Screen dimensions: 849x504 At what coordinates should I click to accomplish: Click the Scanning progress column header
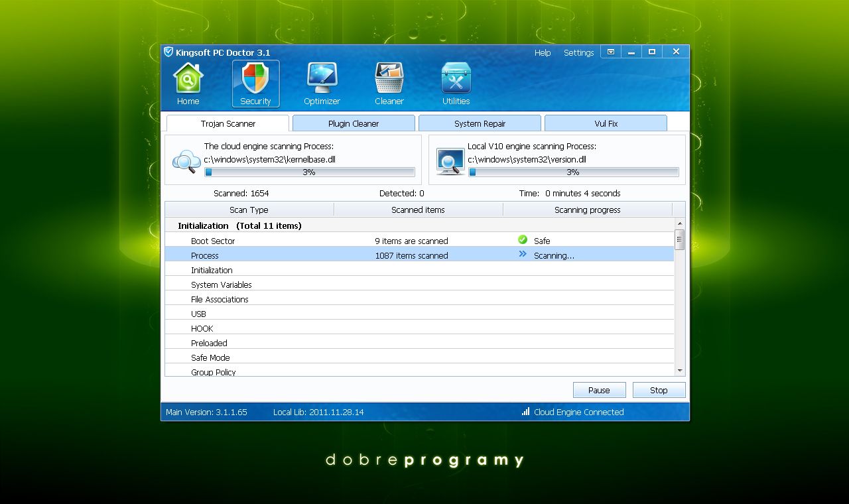point(588,210)
